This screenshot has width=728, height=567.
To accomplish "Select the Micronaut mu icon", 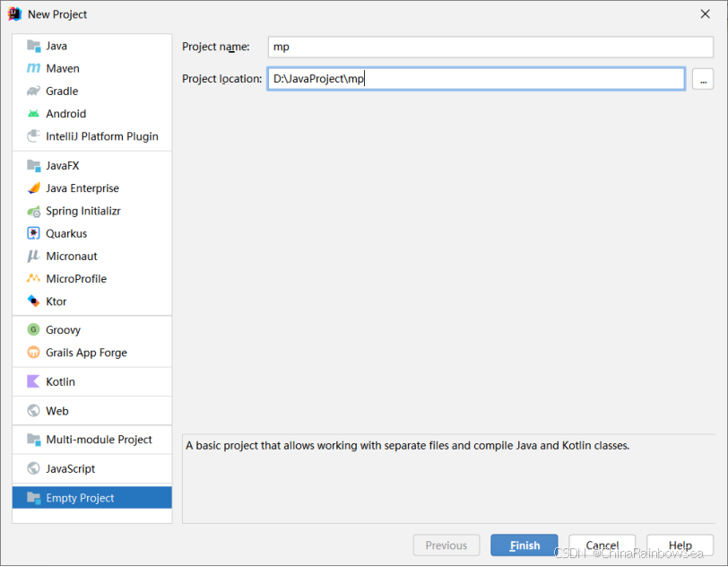I will click(33, 256).
